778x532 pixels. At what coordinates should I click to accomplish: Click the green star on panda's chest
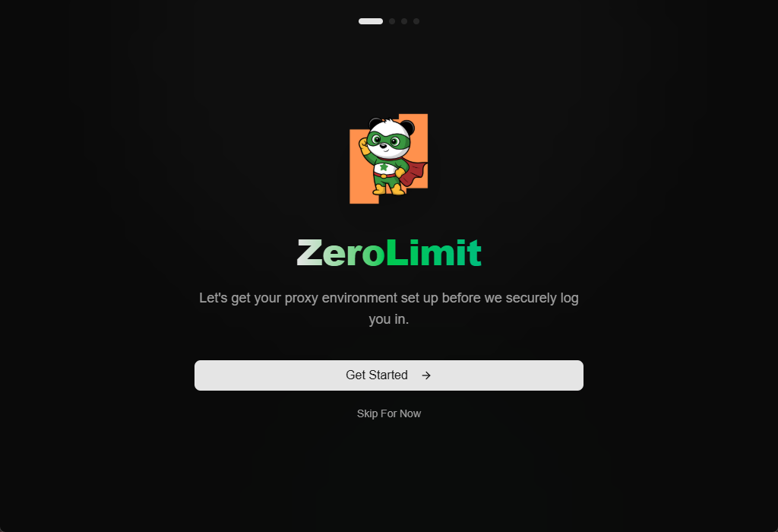(384, 167)
